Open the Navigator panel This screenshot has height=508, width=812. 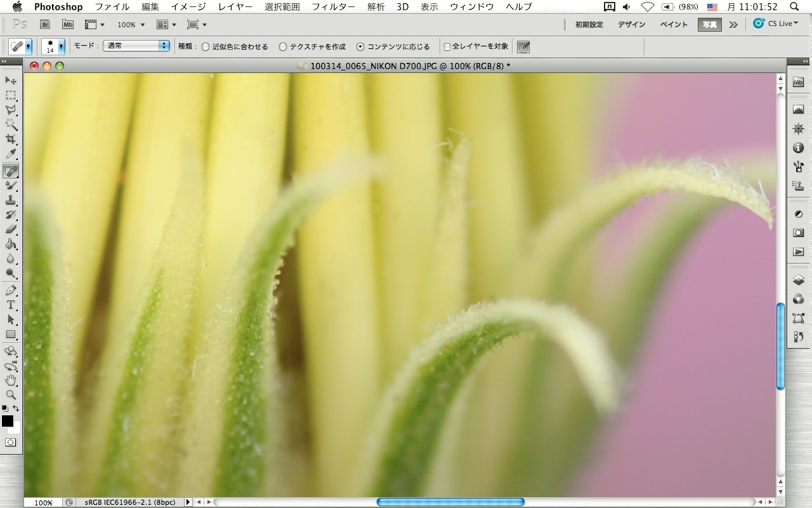click(799, 129)
